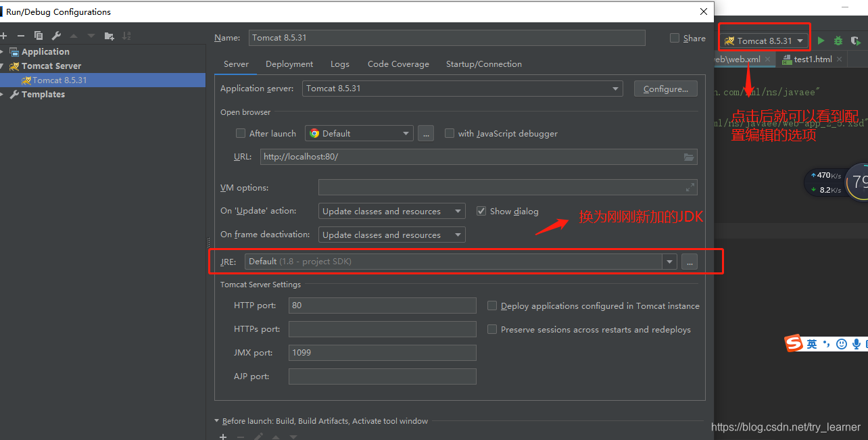Open the On 'Update' action dropdown
The width and height of the screenshot is (868, 440).
tap(392, 211)
